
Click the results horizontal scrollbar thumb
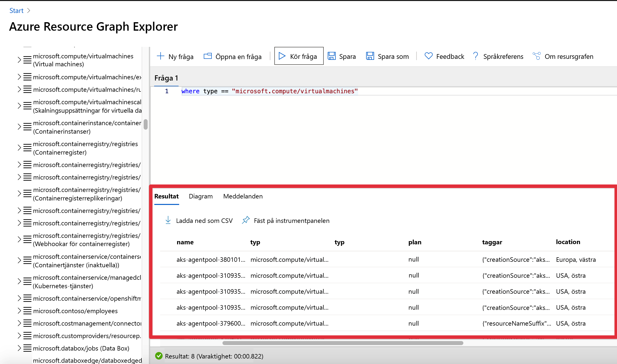pos(343,343)
